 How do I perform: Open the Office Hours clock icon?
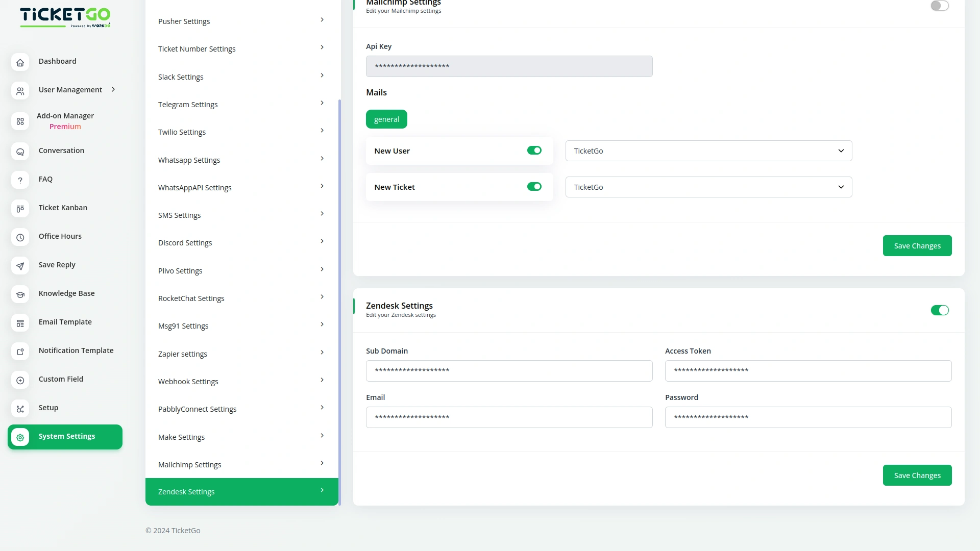[20, 237]
